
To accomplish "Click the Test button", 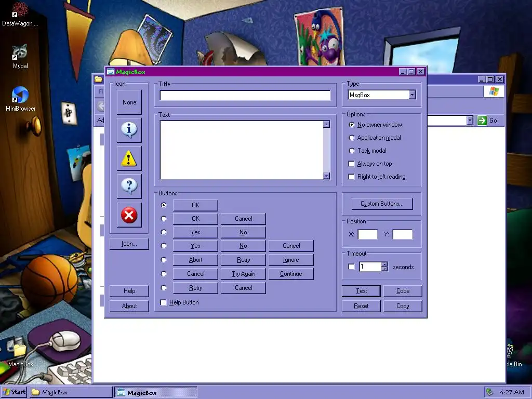I will pyautogui.click(x=362, y=291).
